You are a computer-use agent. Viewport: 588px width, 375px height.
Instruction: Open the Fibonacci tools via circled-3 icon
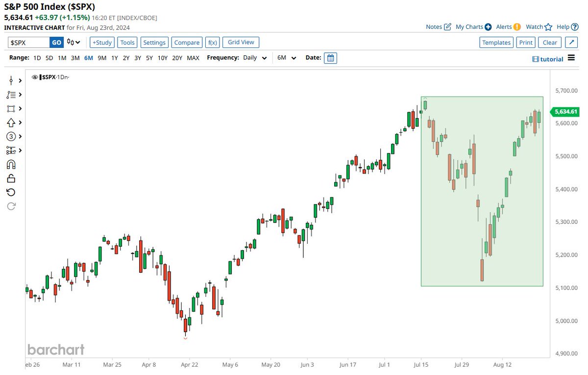[11, 137]
